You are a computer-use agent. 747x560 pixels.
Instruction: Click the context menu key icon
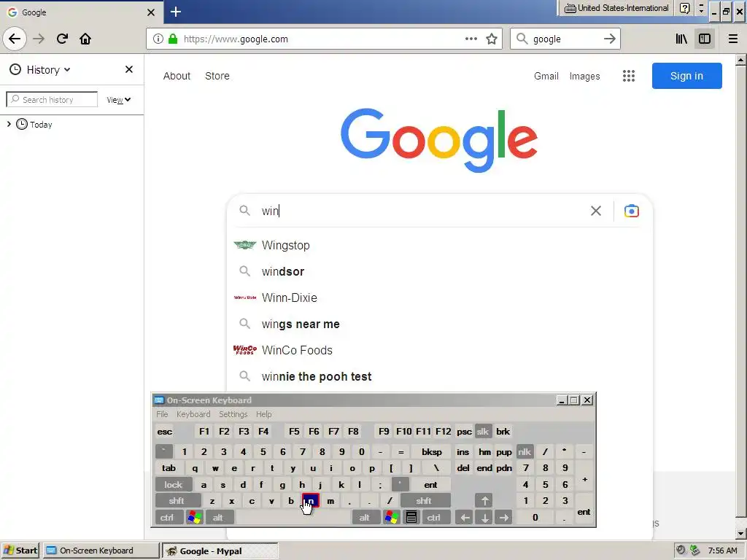click(x=411, y=517)
